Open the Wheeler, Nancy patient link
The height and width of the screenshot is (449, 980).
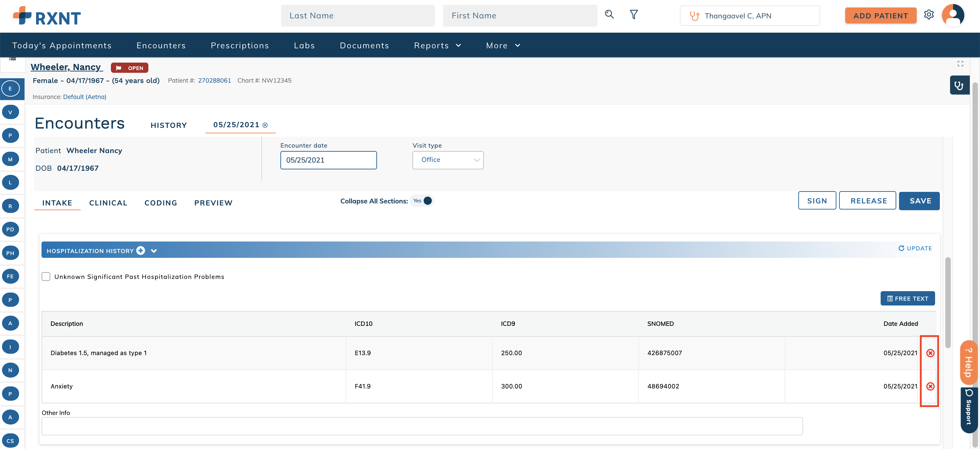click(67, 67)
